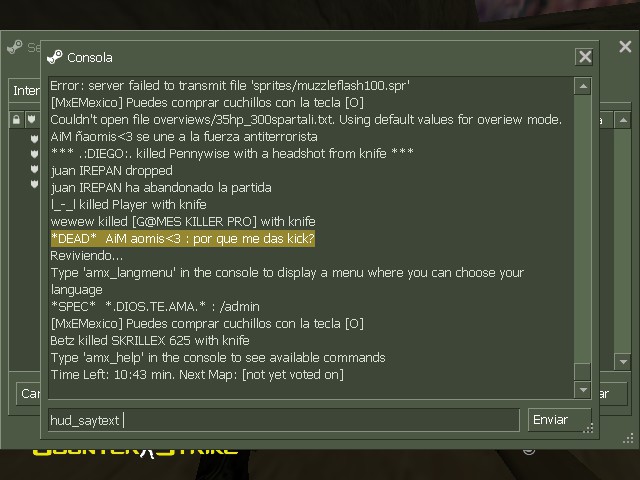Viewport: 640px width, 480px height.
Task: Close the background server browser window
Action: click(625, 47)
